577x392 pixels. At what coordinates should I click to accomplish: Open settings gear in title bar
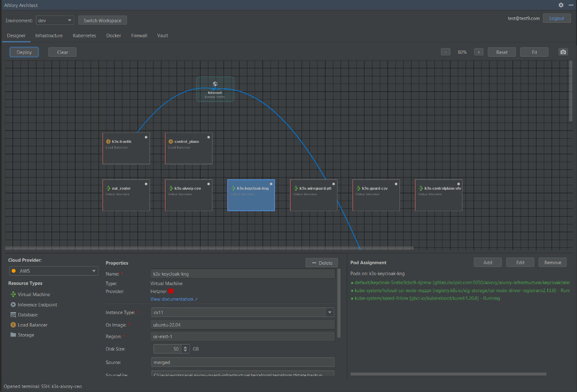tap(561, 5)
